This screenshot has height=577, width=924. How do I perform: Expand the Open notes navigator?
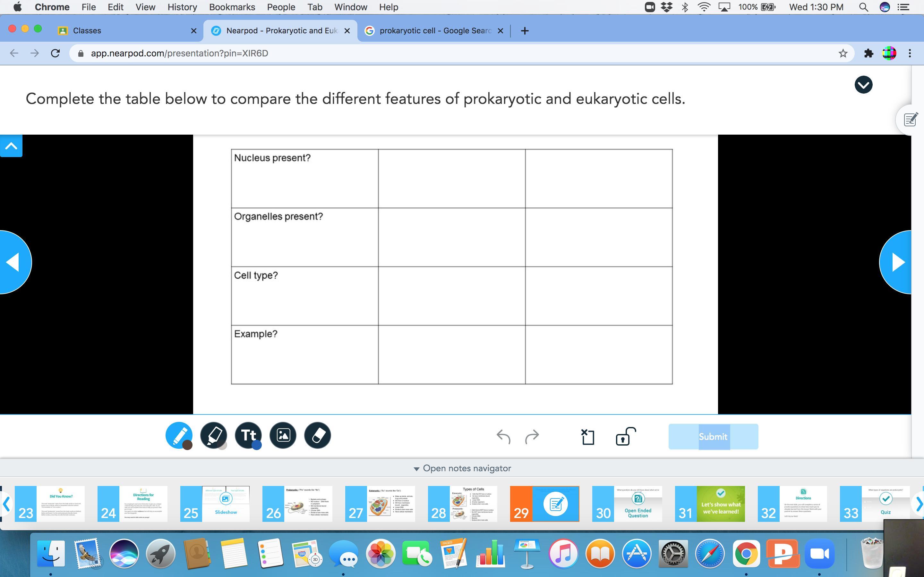pyautogui.click(x=462, y=468)
